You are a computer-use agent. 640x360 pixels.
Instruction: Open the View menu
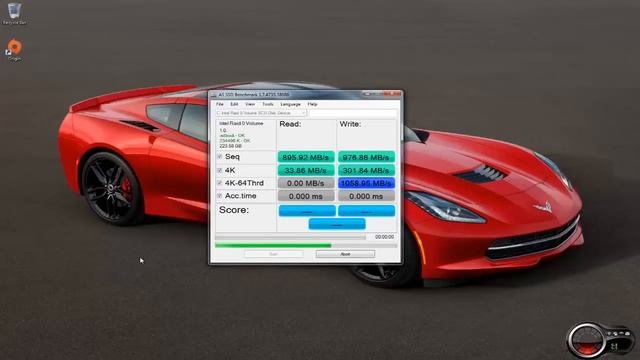[x=250, y=104]
